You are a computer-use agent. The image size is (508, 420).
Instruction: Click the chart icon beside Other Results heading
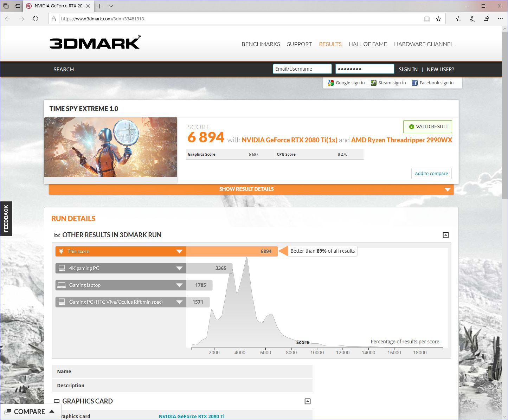(x=57, y=235)
